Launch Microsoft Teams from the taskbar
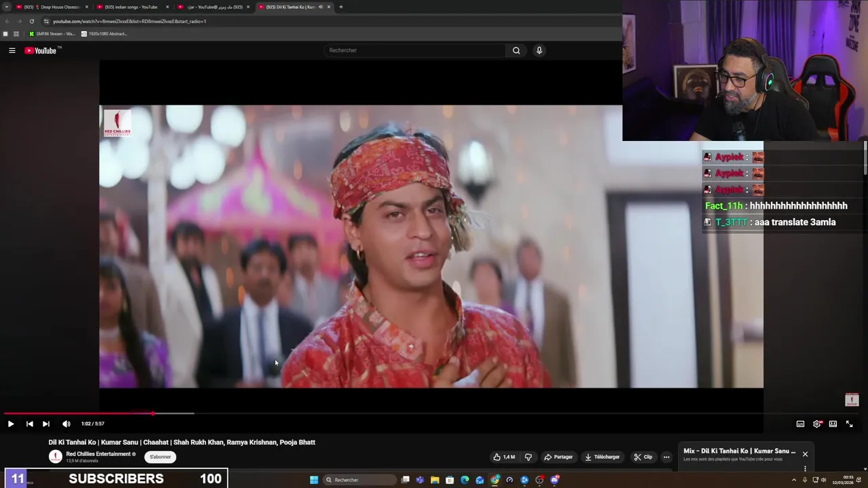Viewport: 868px width, 488px height. (x=420, y=480)
